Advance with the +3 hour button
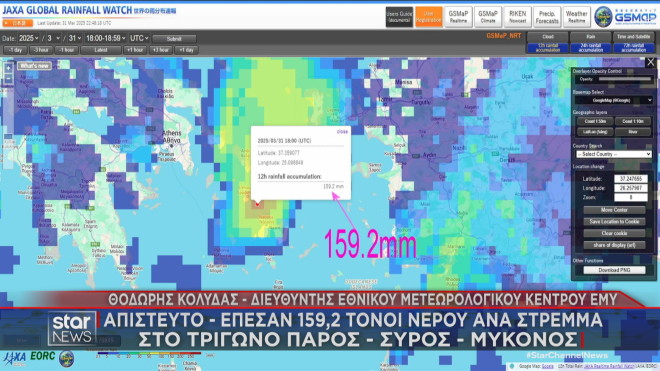The width and height of the screenshot is (660, 371). [x=161, y=50]
